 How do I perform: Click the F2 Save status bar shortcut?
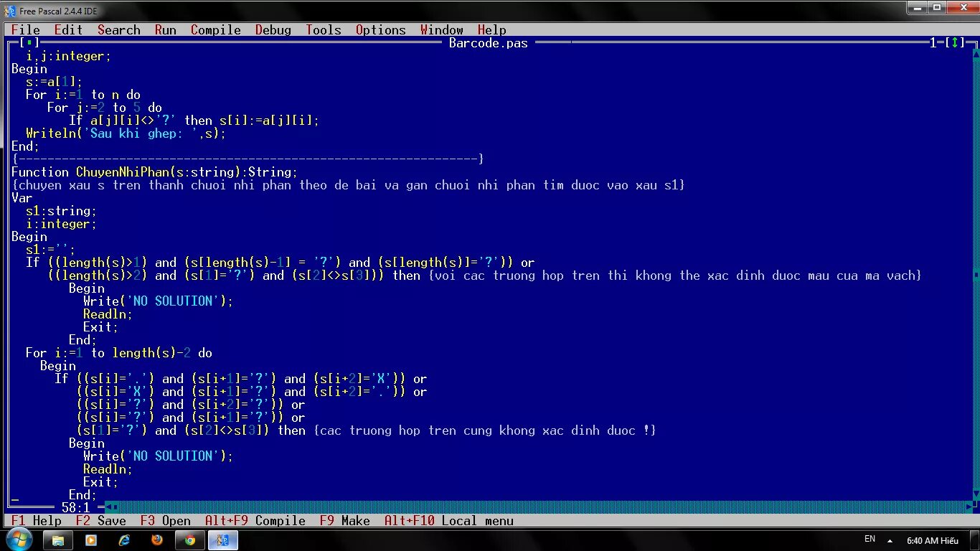point(101,521)
